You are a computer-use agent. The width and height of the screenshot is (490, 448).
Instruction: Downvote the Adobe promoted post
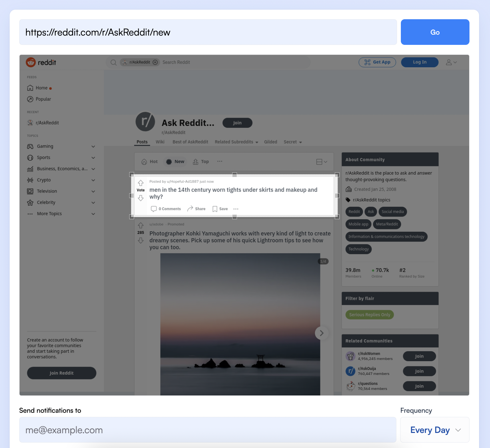click(141, 240)
